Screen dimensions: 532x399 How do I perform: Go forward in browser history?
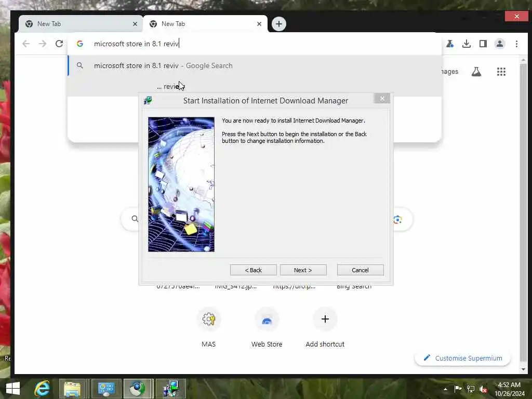point(43,44)
